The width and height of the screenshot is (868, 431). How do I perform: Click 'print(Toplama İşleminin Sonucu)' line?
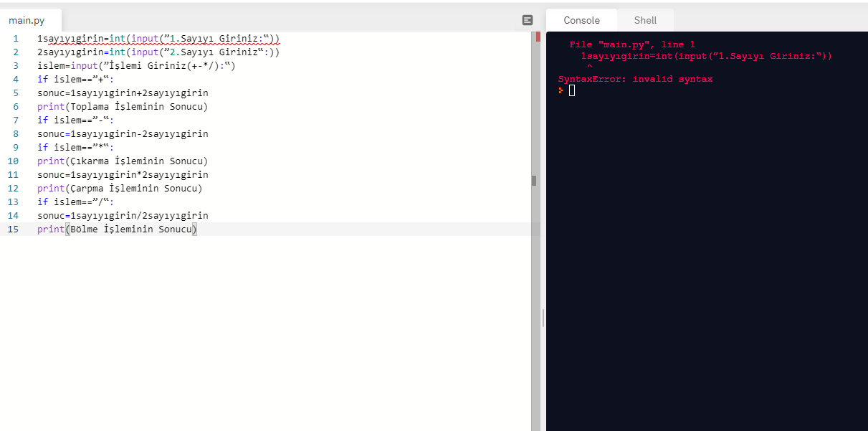coord(123,106)
